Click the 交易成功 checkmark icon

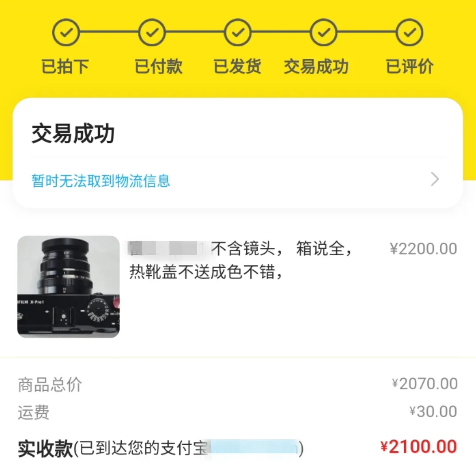tap(323, 31)
